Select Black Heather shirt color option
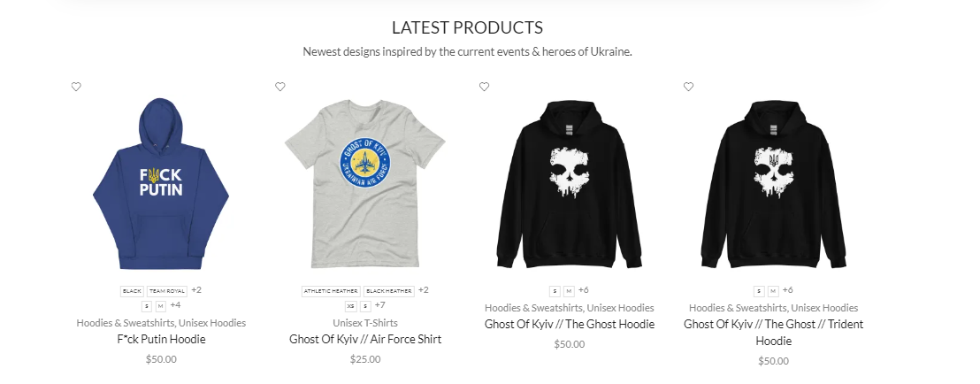Image resolution: width=980 pixels, height=384 pixels. [x=389, y=291]
